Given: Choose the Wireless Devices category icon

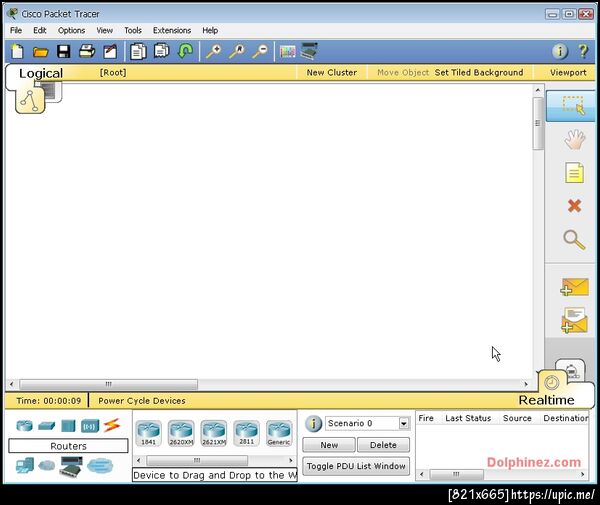Looking at the screenshot, I should (x=90, y=426).
